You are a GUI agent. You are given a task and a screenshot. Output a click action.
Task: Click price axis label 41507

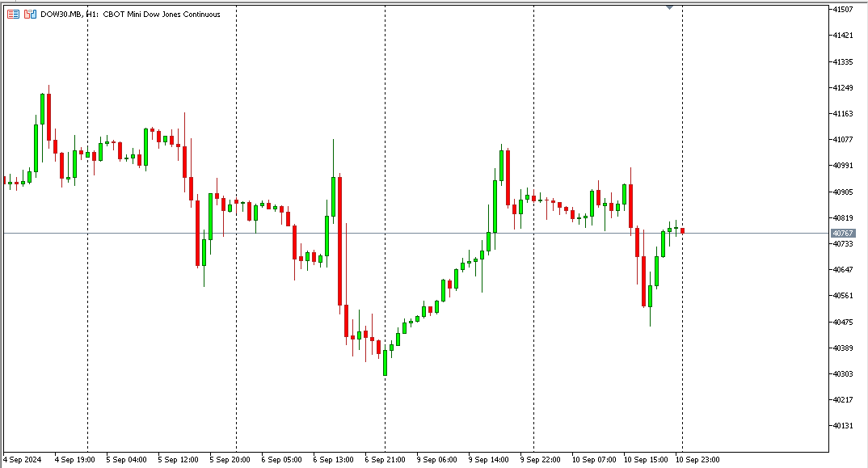tap(843, 10)
